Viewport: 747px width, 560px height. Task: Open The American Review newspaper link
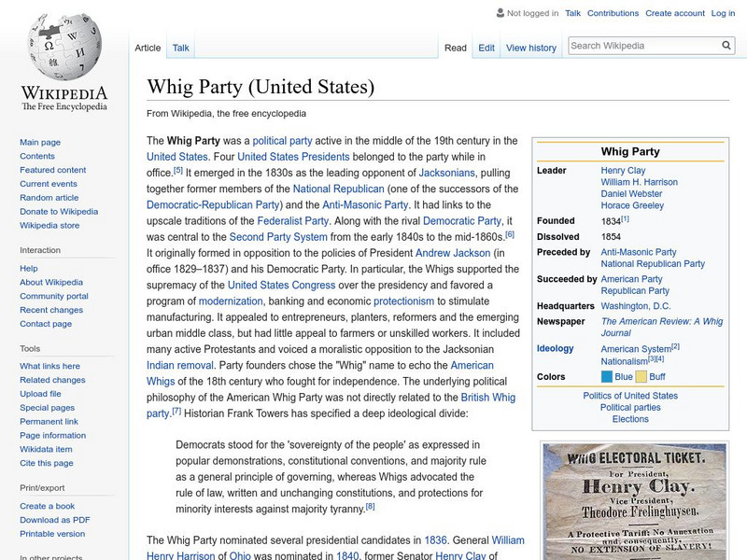click(x=662, y=327)
